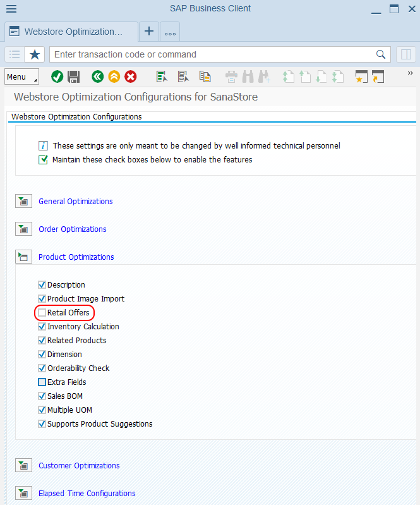Go to first page icon
420x505 pixels.
pyautogui.click(x=288, y=76)
